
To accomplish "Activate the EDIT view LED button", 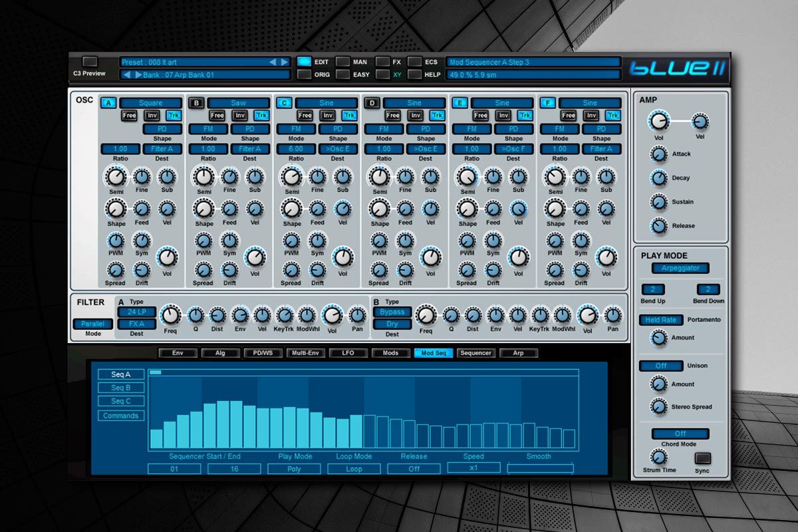I will (304, 62).
